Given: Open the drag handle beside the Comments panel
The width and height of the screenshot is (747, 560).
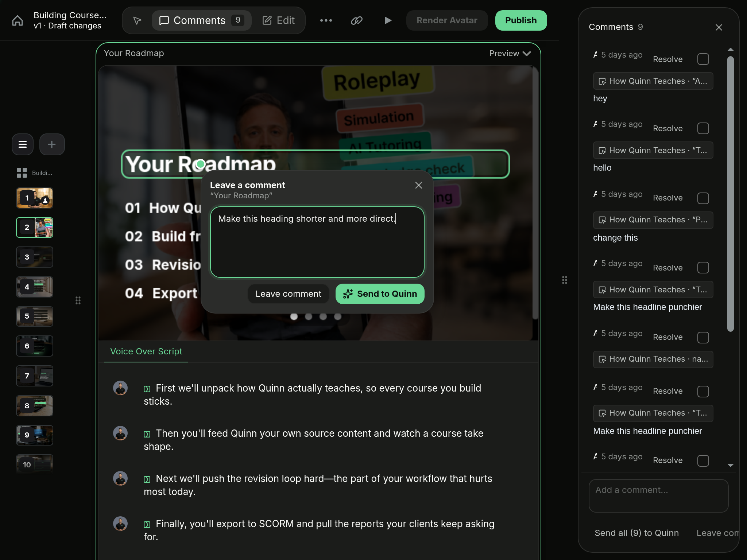Looking at the screenshot, I should [x=565, y=280].
